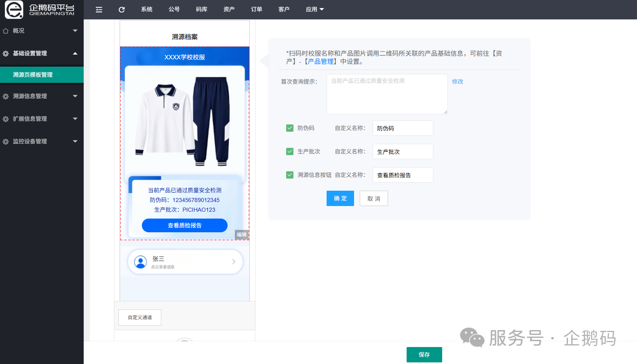The image size is (637, 364).
Task: Click the 查看质检报告 blue preview button
Action: 185,225
